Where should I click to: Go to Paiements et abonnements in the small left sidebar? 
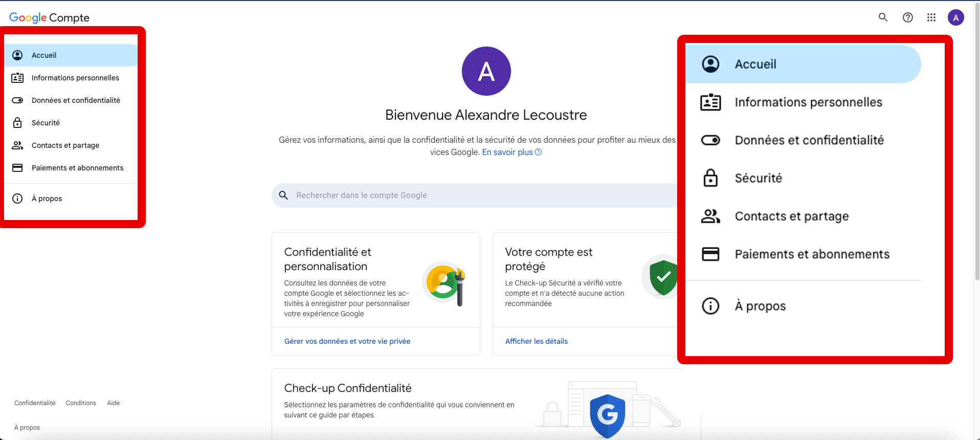(77, 168)
